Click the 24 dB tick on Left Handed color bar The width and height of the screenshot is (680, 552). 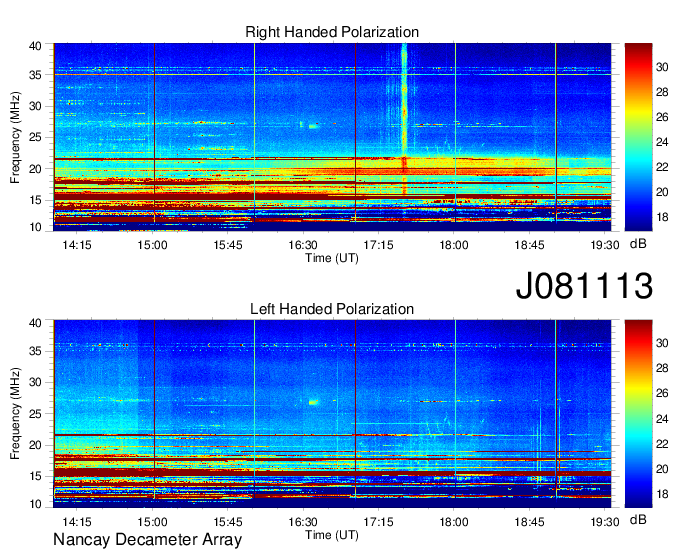662,419
